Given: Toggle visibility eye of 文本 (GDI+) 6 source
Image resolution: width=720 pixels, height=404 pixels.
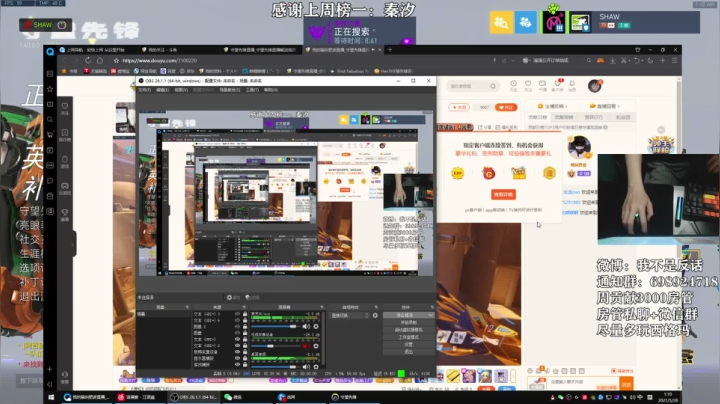Looking at the screenshot, I should pos(237,320).
